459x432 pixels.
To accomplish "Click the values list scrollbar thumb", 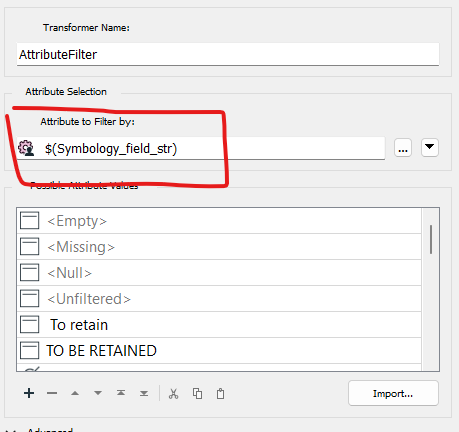I will click(x=431, y=239).
